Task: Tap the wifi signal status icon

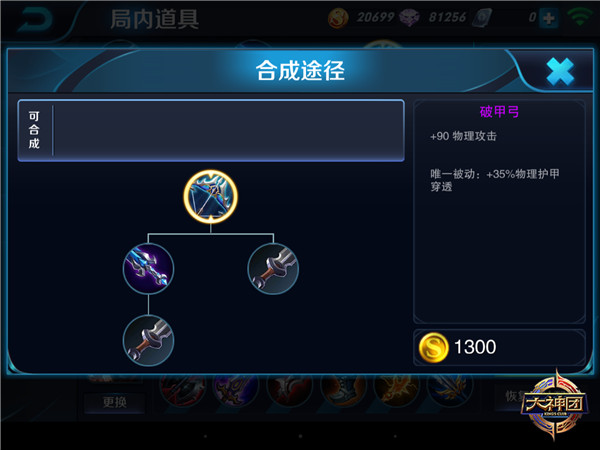Action: tap(580, 17)
